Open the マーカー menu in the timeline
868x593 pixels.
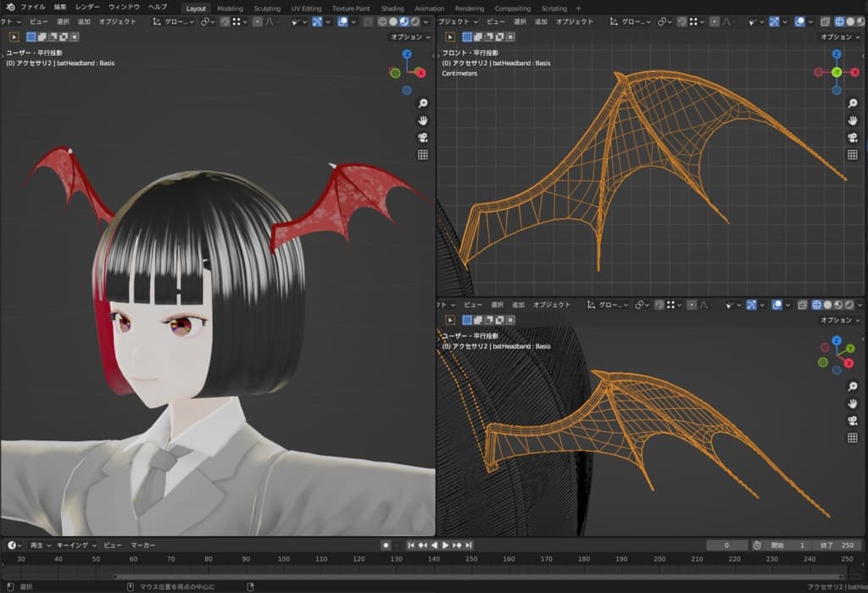[x=142, y=545]
